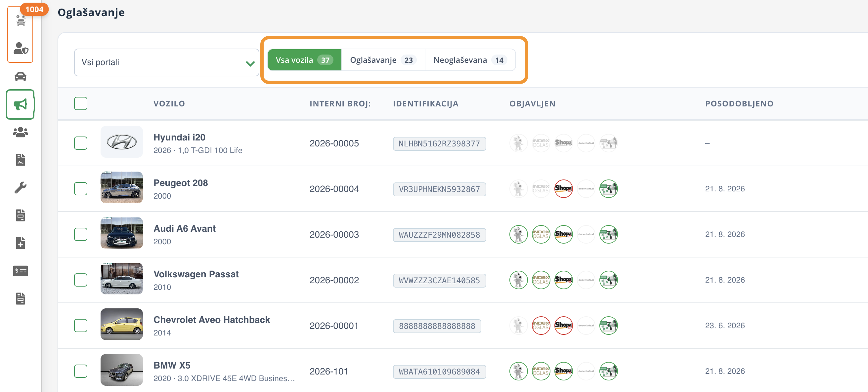Viewport: 868px width, 392px height.
Task: Click the INTERNI BROJ column header
Action: pos(340,104)
